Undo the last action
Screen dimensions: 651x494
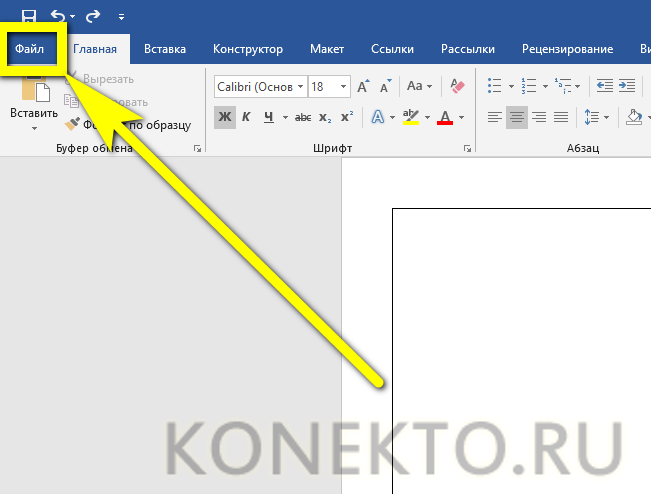[x=58, y=16]
